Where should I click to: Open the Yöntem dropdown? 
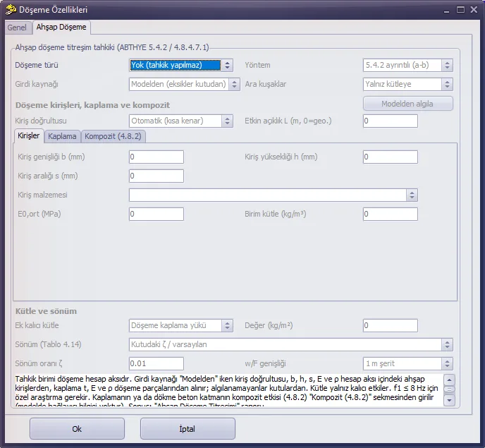408,65
